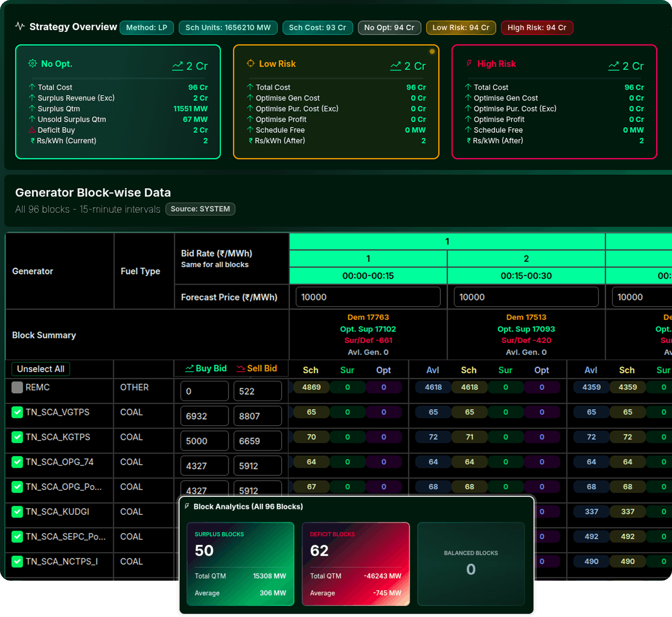
Task: Click the 00:15-00:30 block header
Action: (x=526, y=276)
